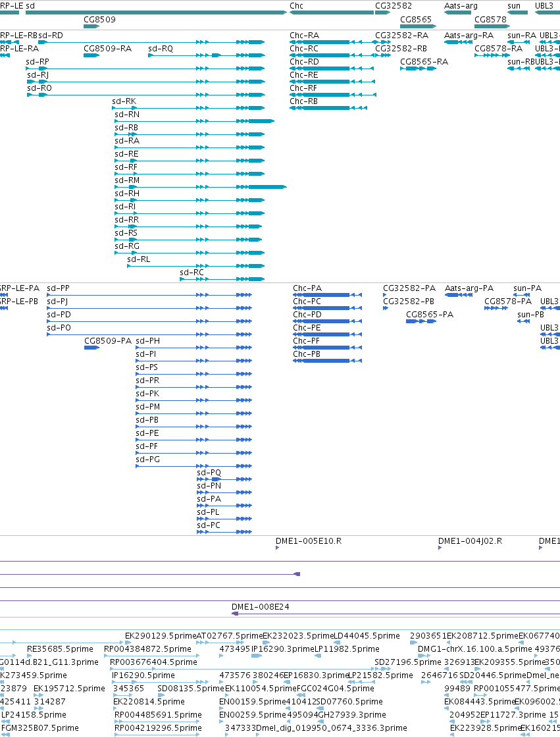This screenshot has height=738, width=560.
Task: Click the CG8565-RA transcript label
Action: [424, 62]
